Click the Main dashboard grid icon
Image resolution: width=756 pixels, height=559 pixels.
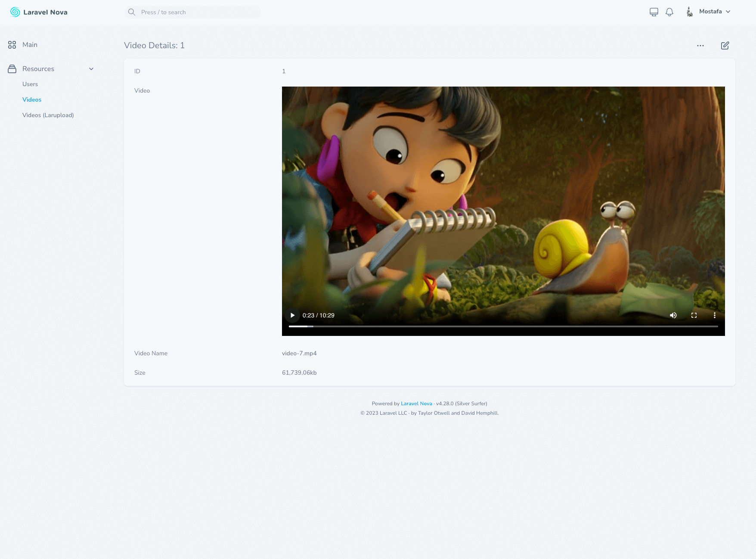12,45
